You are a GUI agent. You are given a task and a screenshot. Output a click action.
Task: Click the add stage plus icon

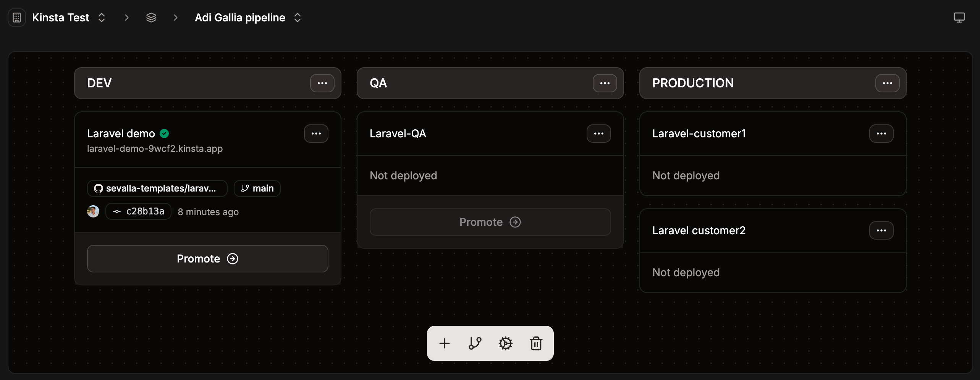point(444,343)
